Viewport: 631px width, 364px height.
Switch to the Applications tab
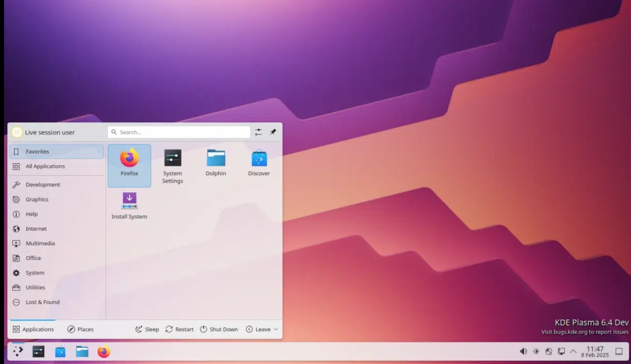coord(33,329)
